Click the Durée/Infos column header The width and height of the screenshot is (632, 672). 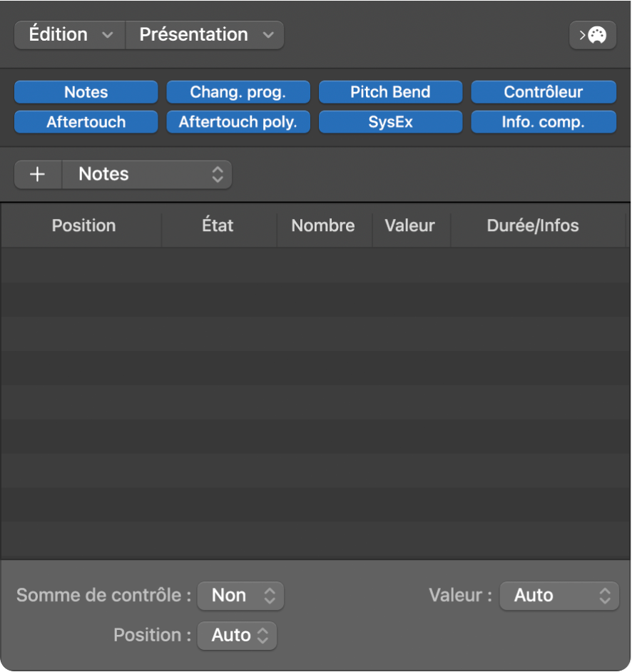533,226
